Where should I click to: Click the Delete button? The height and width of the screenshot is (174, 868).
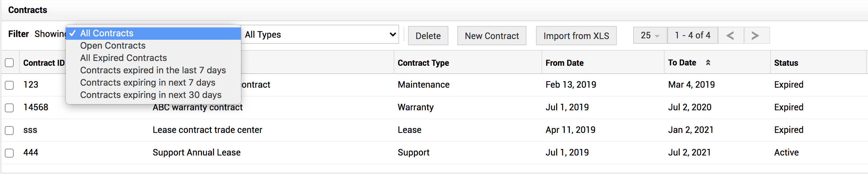(x=428, y=36)
